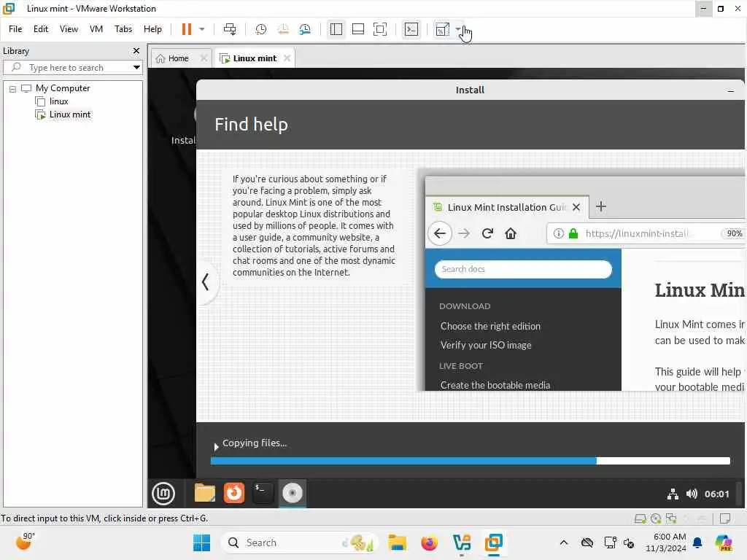
Task: Close the Home tab
Action: pyautogui.click(x=204, y=58)
